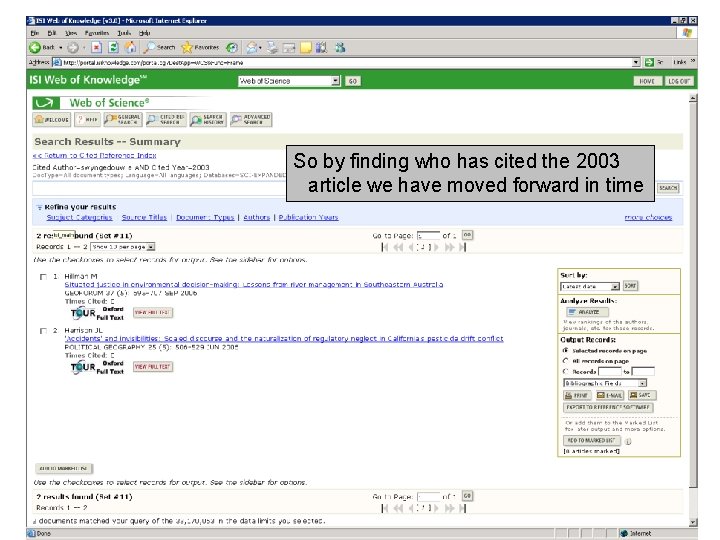Check the box for record 1 Hillman M
This screenshot has height=540, width=720.
[x=43, y=277]
